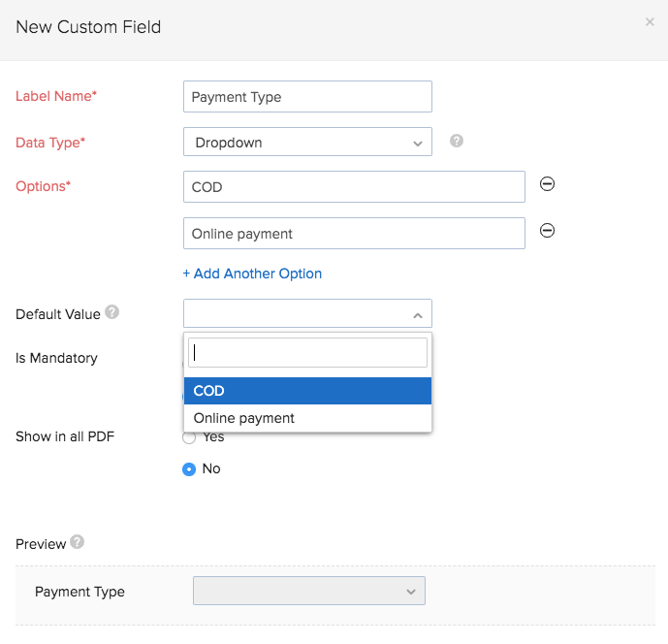
Task: Click the search box inside the dropdown list
Action: [x=307, y=353]
